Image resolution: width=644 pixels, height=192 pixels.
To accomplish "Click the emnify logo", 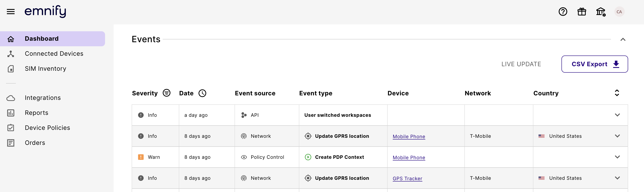I will click(45, 12).
